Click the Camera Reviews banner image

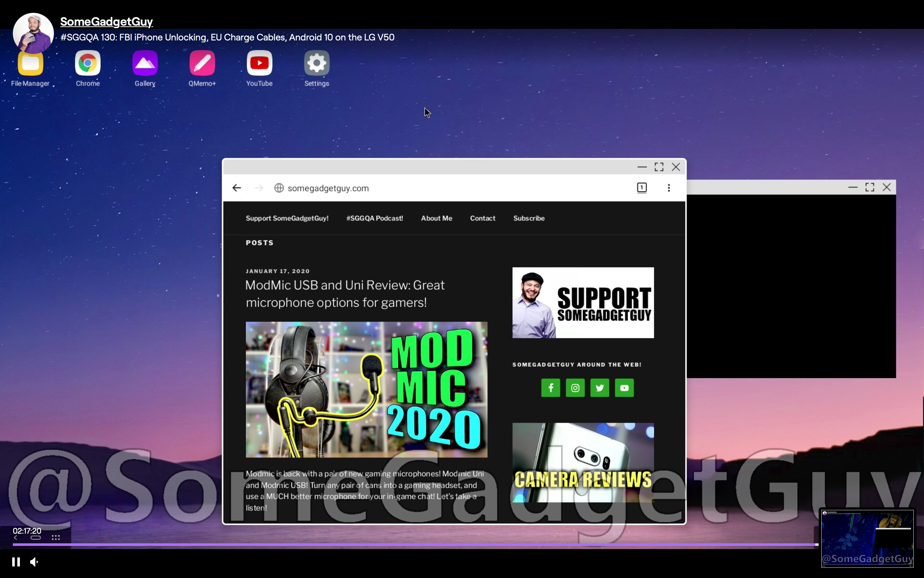tap(583, 462)
